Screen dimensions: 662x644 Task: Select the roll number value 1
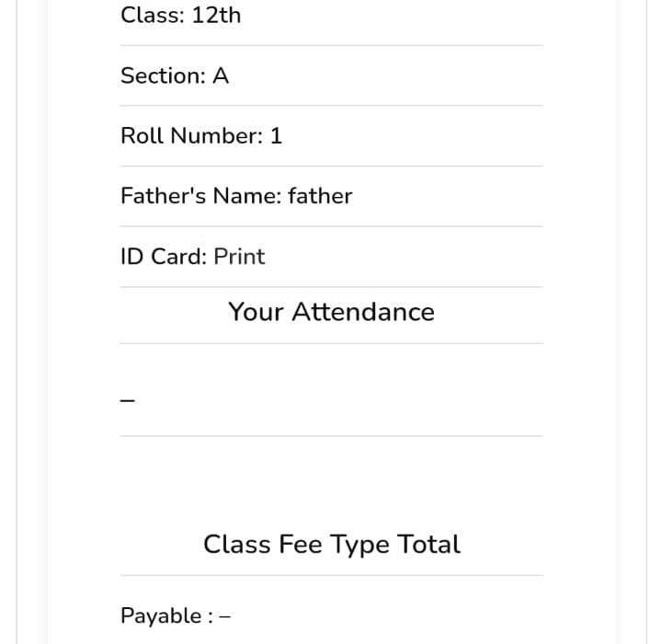[x=276, y=136]
